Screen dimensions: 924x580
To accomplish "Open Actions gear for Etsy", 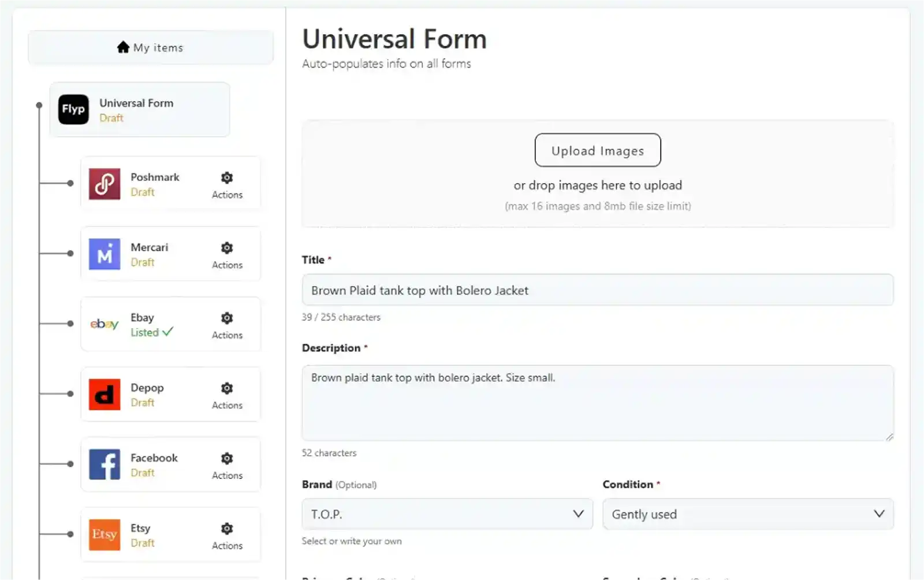I will (226, 528).
